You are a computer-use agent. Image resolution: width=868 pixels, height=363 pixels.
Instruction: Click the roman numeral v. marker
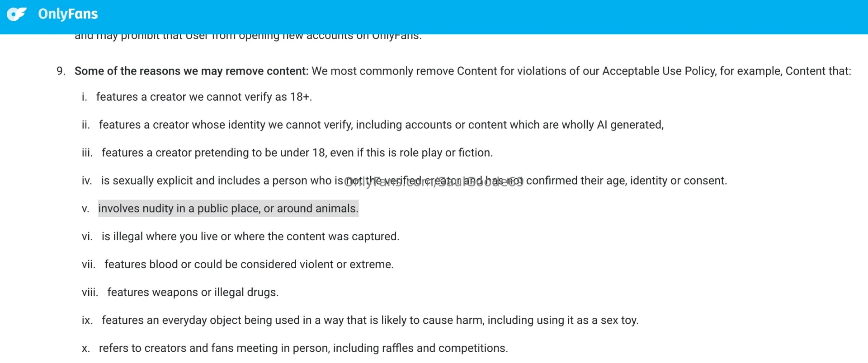pos(85,209)
